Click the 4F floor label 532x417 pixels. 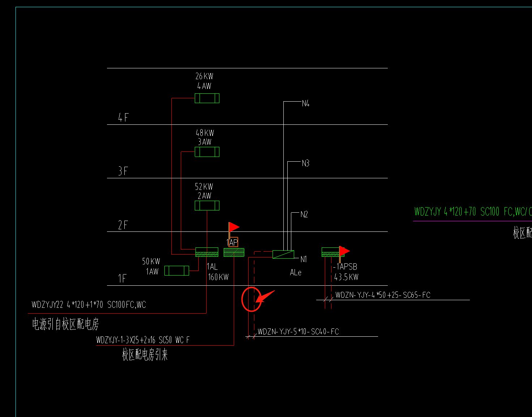[123, 117]
